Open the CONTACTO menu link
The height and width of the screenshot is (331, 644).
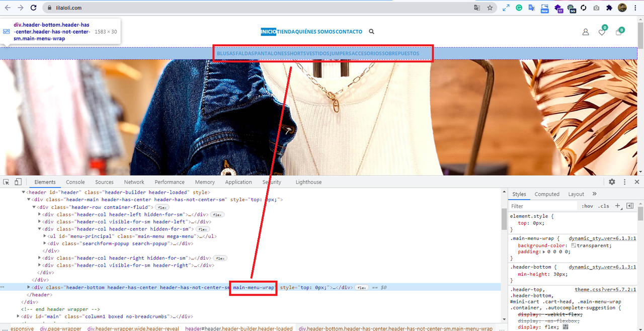(x=349, y=32)
